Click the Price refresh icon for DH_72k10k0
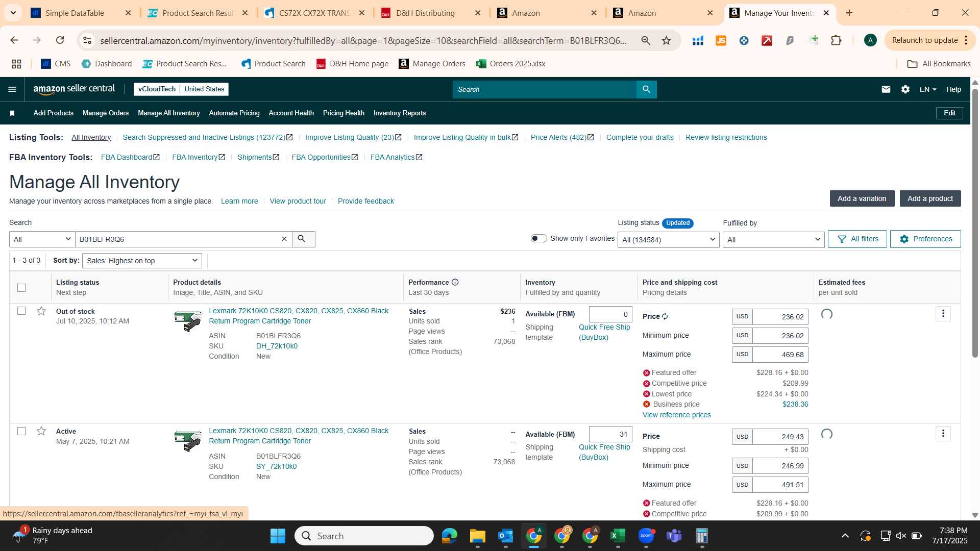This screenshot has height=551, width=980. pyautogui.click(x=665, y=316)
